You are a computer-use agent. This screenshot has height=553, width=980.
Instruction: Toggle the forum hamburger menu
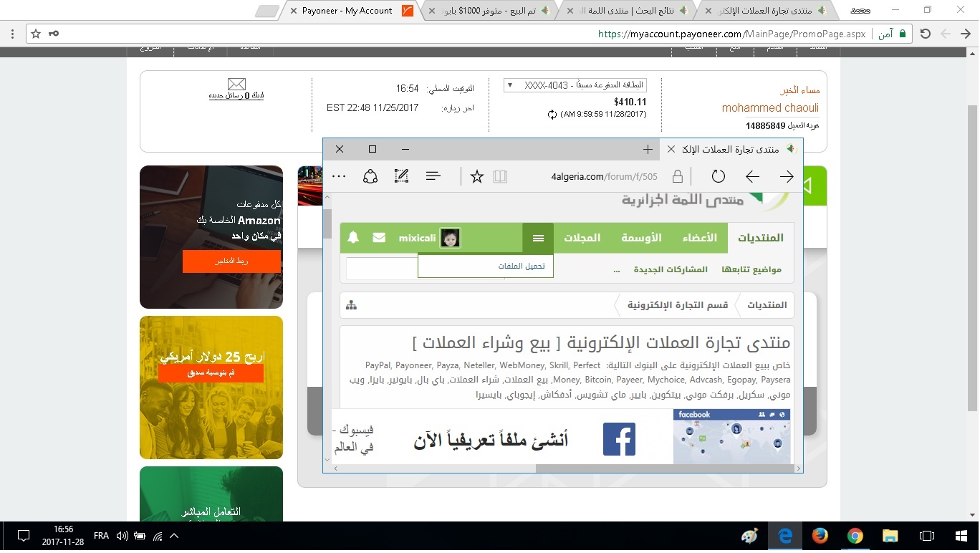click(538, 238)
